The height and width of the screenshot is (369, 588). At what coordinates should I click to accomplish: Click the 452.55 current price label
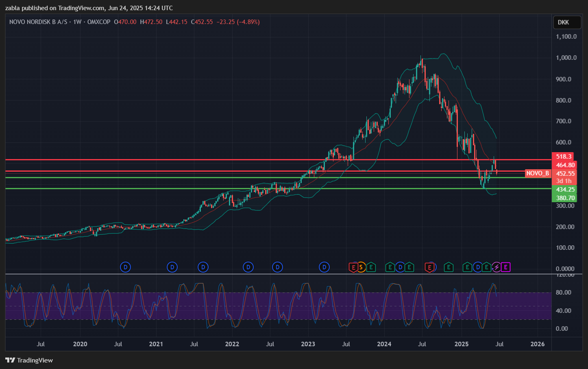pyautogui.click(x=564, y=173)
